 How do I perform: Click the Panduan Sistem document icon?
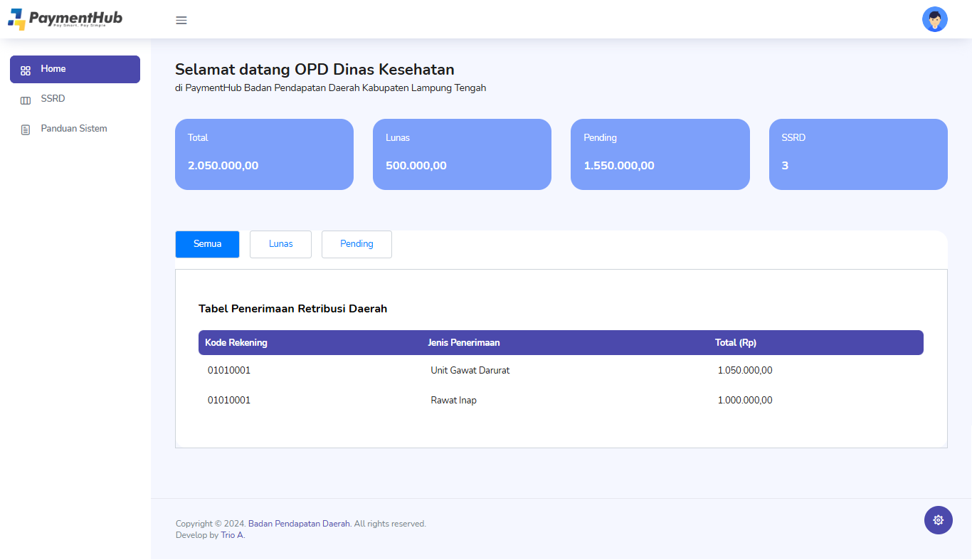[26, 130]
